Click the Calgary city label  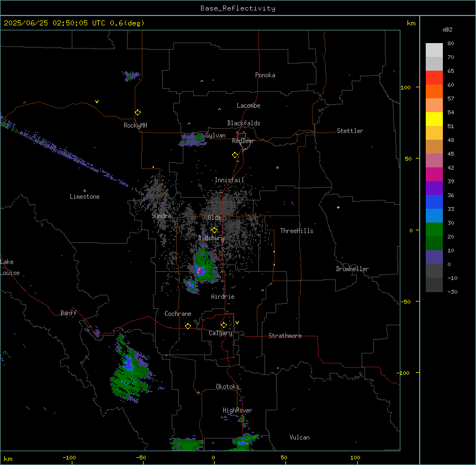pos(221,333)
